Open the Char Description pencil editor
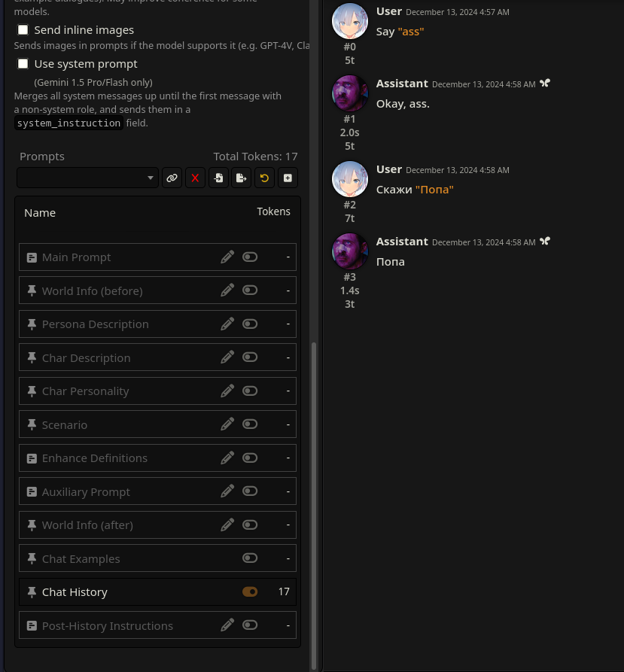 point(227,357)
